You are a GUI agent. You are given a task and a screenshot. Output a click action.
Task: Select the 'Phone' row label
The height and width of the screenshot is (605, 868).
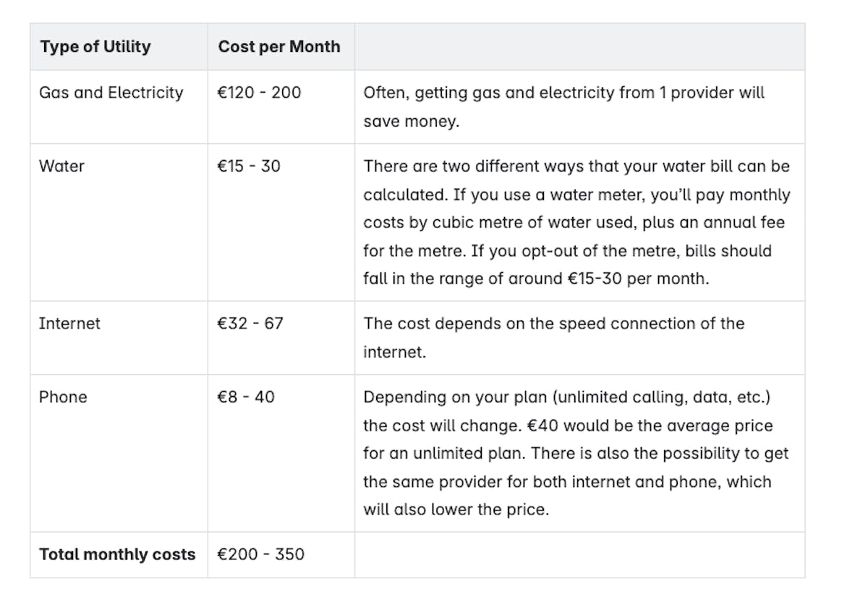(x=63, y=397)
